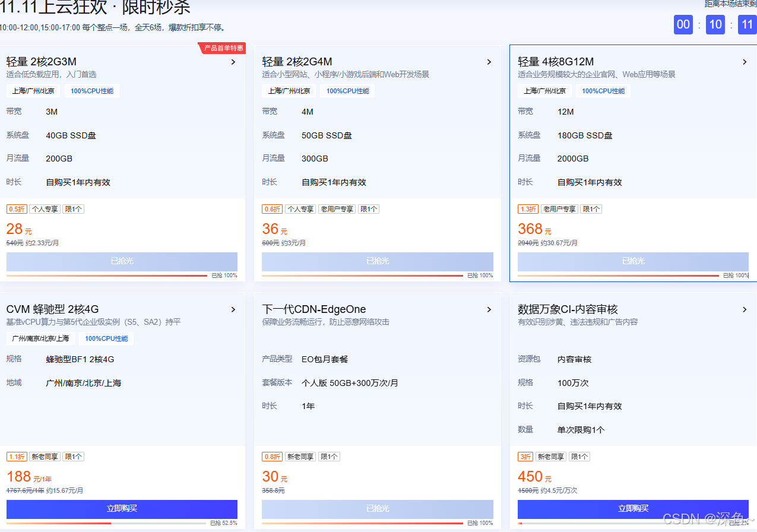Screen dimensions: 757x532
Task: Click 100%CPU性能 tag on 2核2G3M card
Action: 92,91
